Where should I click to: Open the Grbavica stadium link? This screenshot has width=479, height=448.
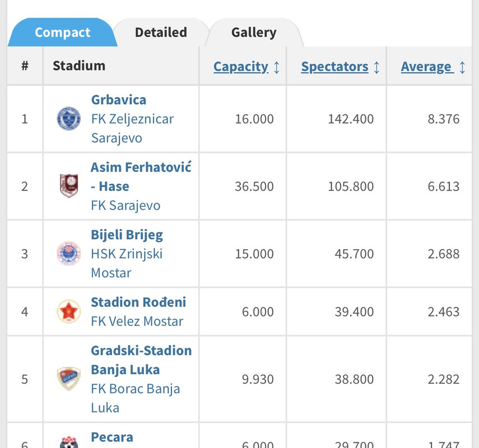[x=119, y=100]
